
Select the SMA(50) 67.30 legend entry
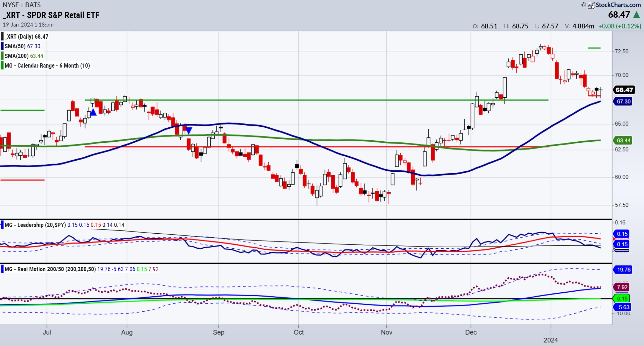pyautogui.click(x=23, y=46)
